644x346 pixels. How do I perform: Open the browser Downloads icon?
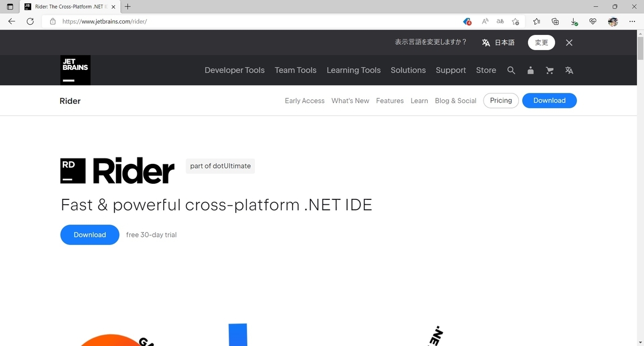click(x=574, y=21)
